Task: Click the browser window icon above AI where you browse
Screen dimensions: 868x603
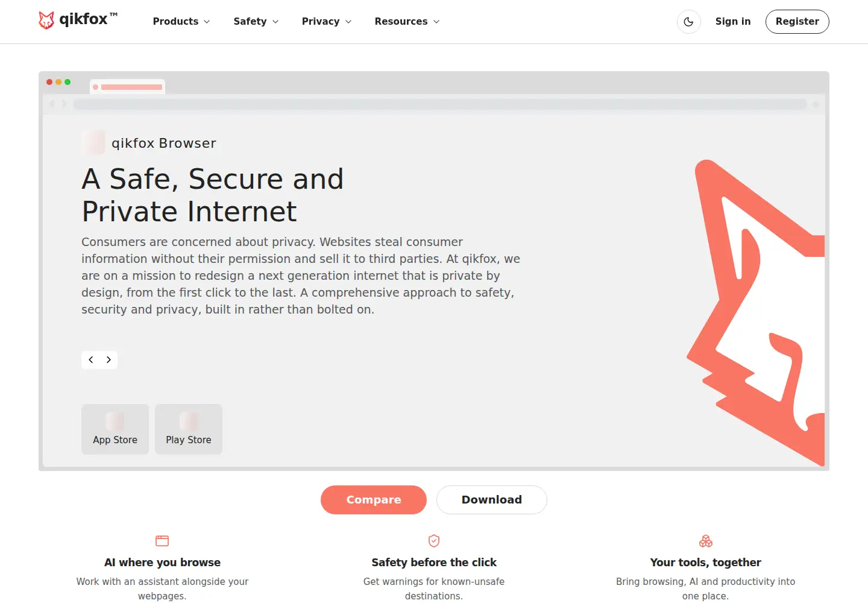Action: (162, 541)
